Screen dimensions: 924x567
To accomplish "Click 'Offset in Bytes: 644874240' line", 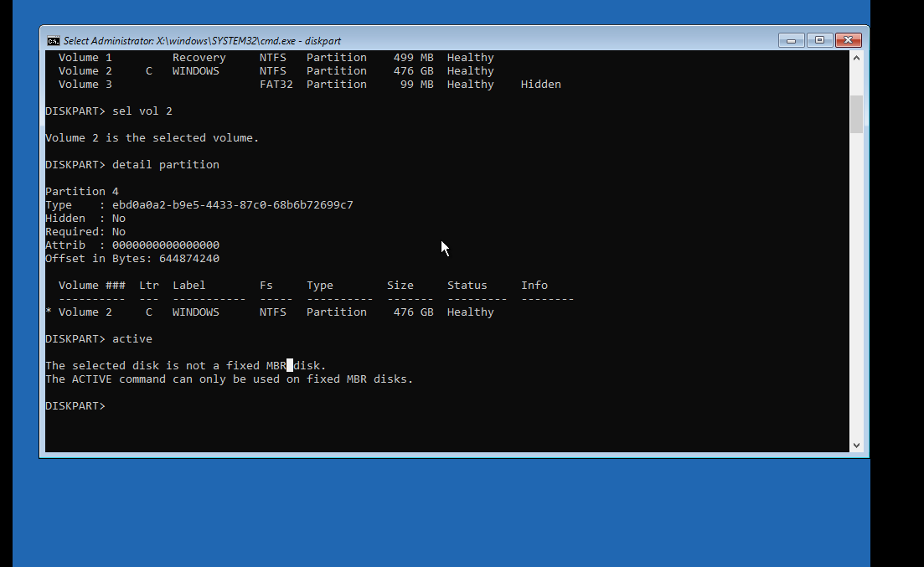I will (132, 259).
